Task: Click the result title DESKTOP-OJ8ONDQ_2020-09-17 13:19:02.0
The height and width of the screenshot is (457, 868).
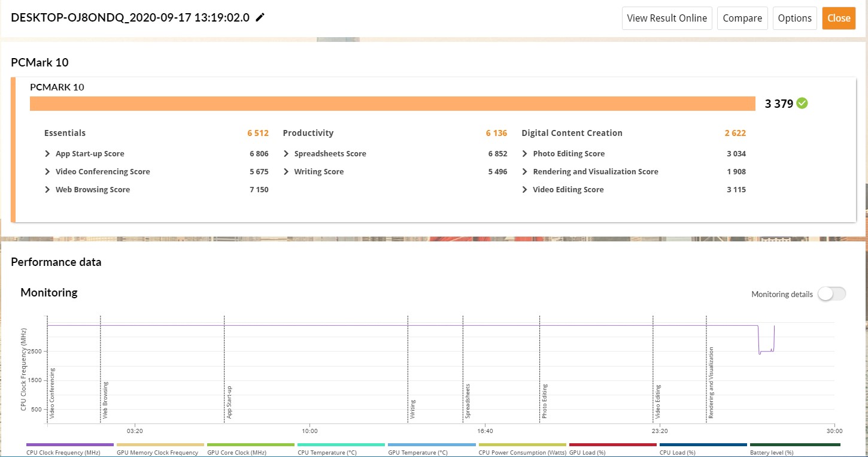Action: (130, 17)
